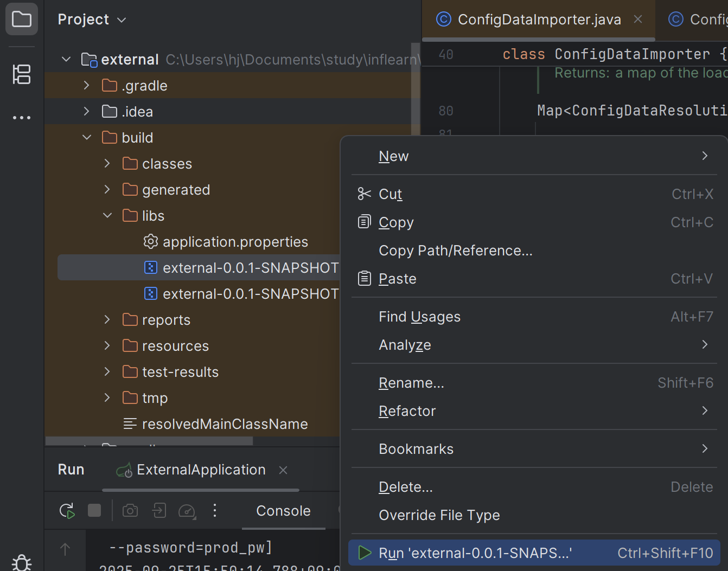Image resolution: width=728 pixels, height=571 pixels.
Task: Click line number 80 in editor gutter
Action: 446,111
